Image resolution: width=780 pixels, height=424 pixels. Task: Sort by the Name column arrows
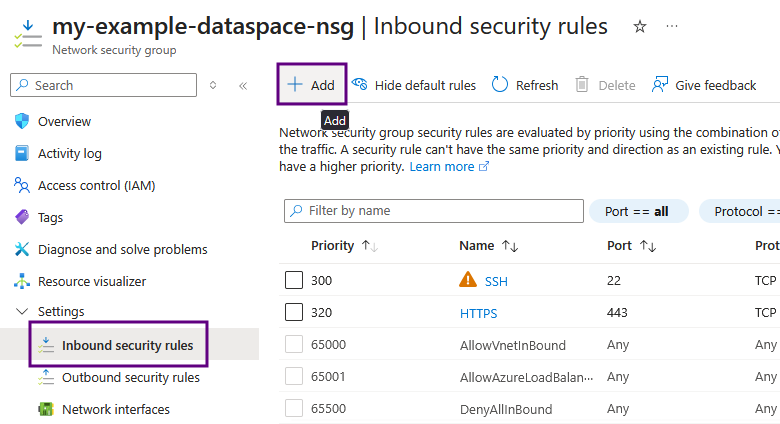[510, 246]
